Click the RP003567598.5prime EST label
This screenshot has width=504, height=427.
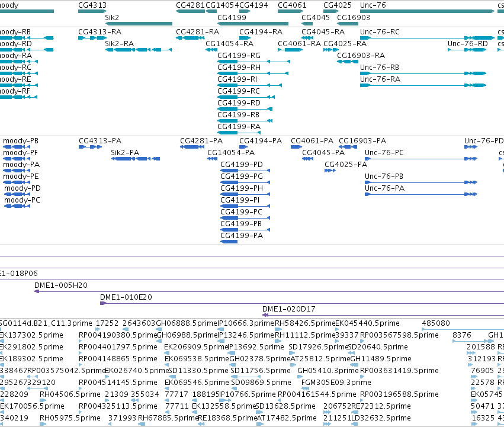pyautogui.click(x=399, y=335)
